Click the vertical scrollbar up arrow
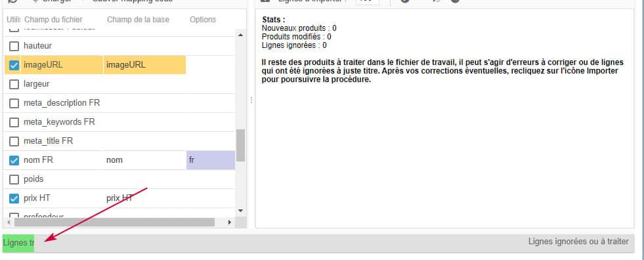Viewport: 644px width, 260px height. (x=241, y=35)
